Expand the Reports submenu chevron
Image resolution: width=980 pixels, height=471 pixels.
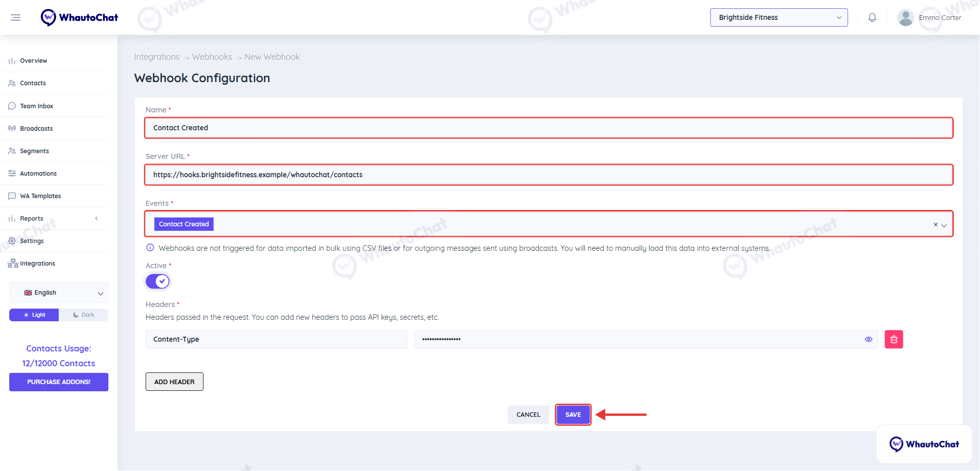tap(96, 219)
